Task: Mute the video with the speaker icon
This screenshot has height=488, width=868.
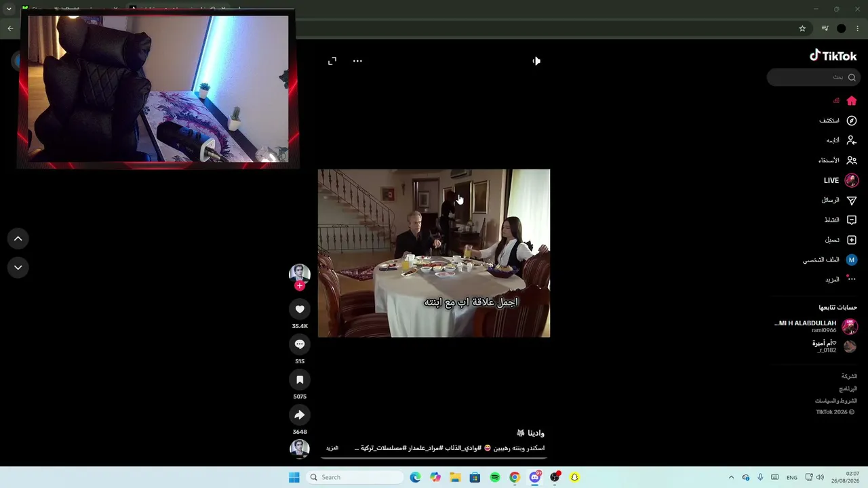Action: click(536, 61)
